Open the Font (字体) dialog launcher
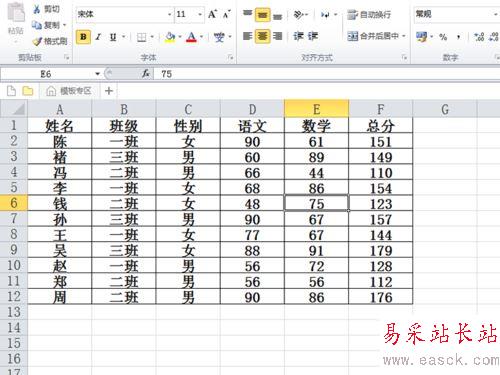This screenshot has width=500, height=375. (230, 58)
